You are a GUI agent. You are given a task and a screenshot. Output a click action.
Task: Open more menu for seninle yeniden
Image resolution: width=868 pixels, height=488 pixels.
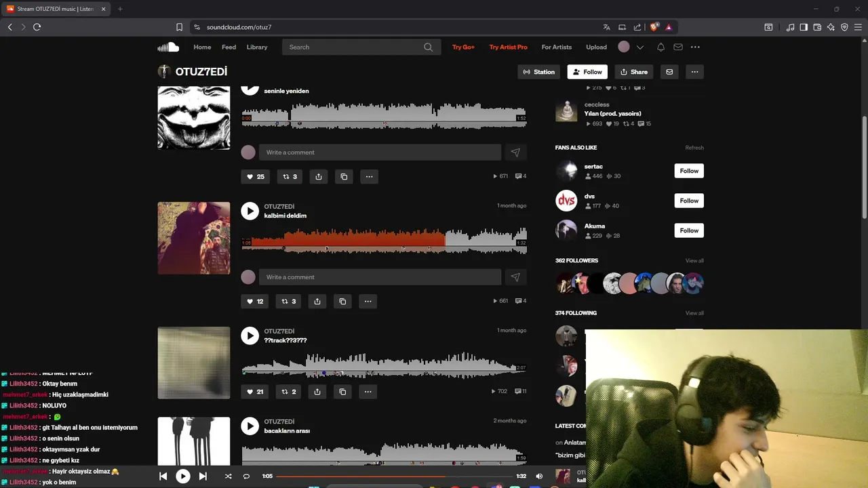click(x=369, y=176)
